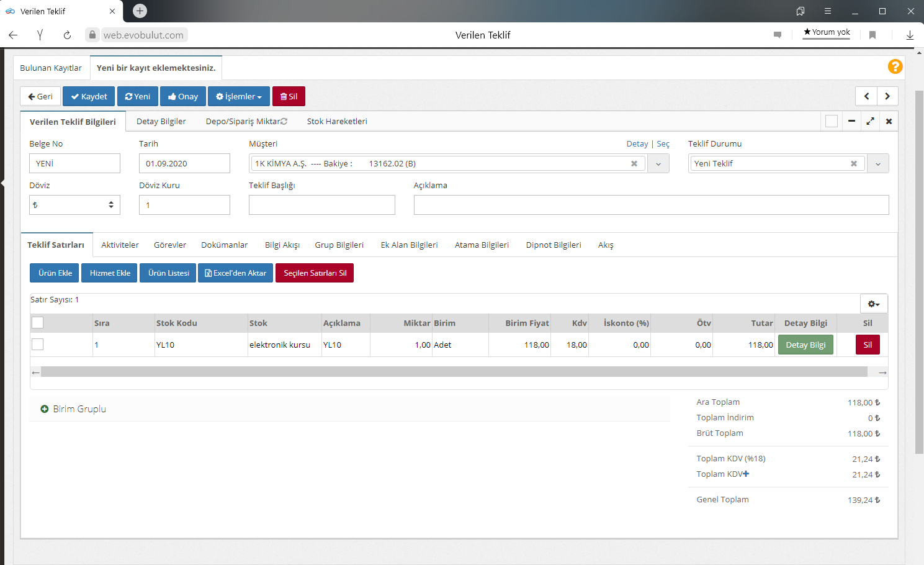Click the plus icon beside Toplam KDV

click(746, 474)
